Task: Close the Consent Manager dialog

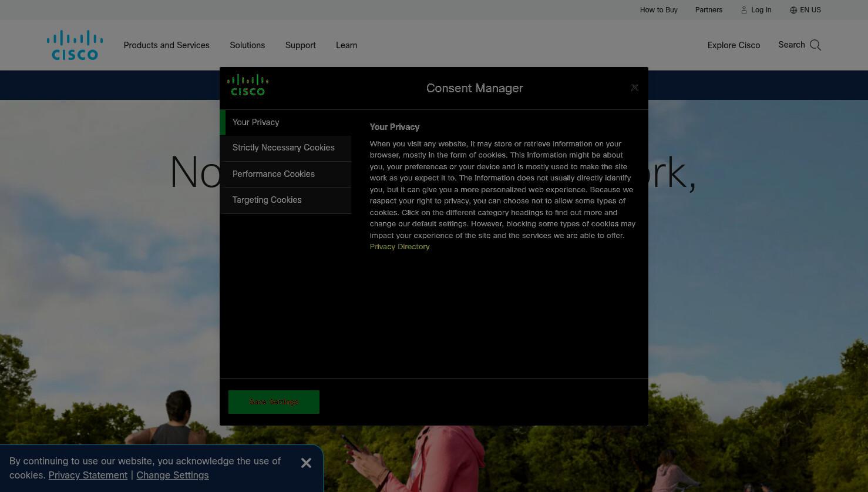Action: tap(634, 88)
